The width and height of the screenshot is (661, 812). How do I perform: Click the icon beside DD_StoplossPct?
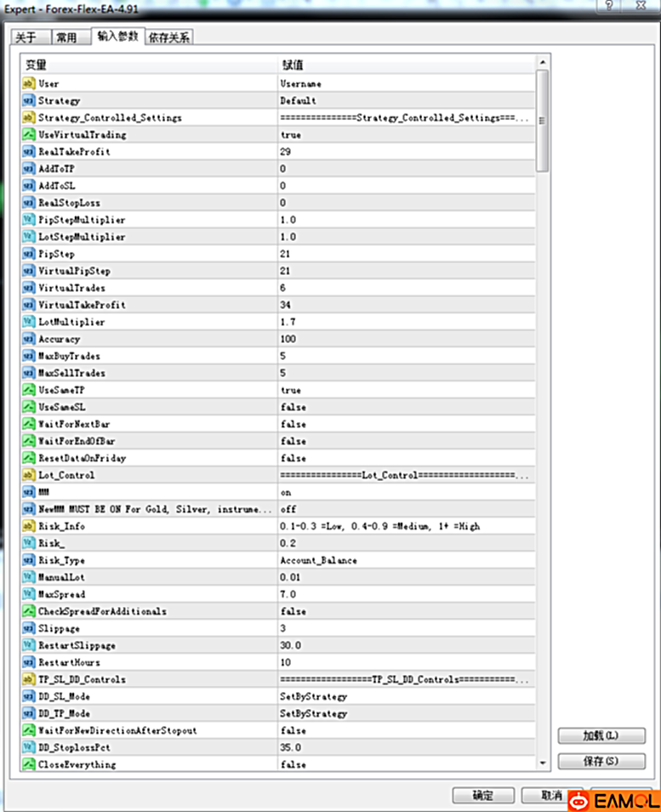[28, 747]
